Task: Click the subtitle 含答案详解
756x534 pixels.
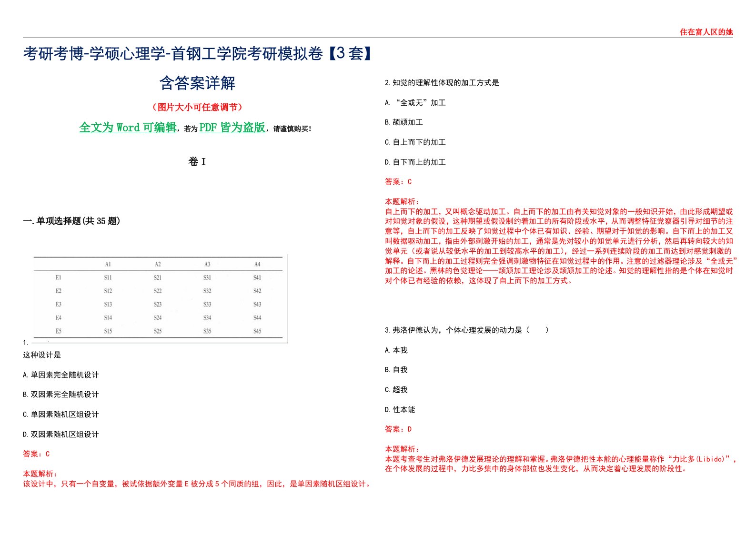Action: [197, 83]
